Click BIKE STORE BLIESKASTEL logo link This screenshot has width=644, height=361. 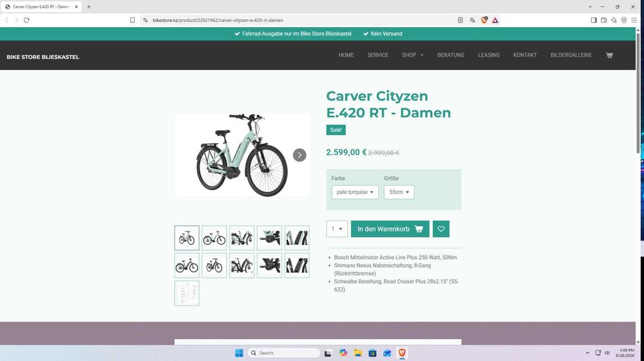coord(43,57)
